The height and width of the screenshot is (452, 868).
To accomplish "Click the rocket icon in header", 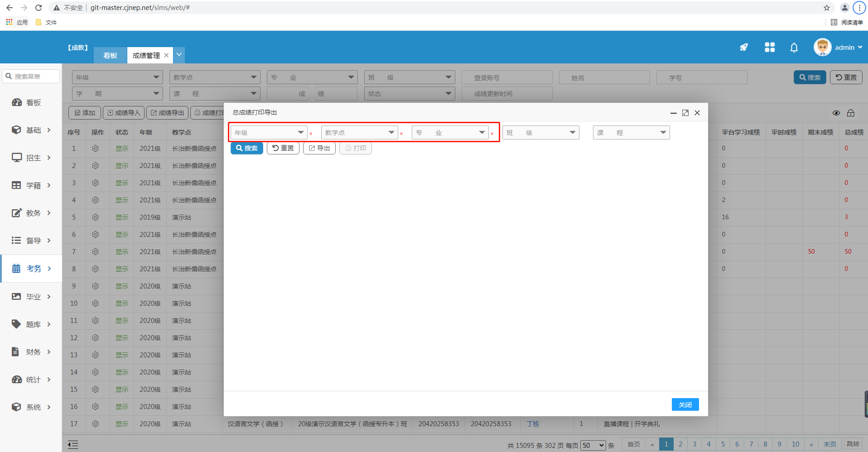I will click(x=744, y=47).
